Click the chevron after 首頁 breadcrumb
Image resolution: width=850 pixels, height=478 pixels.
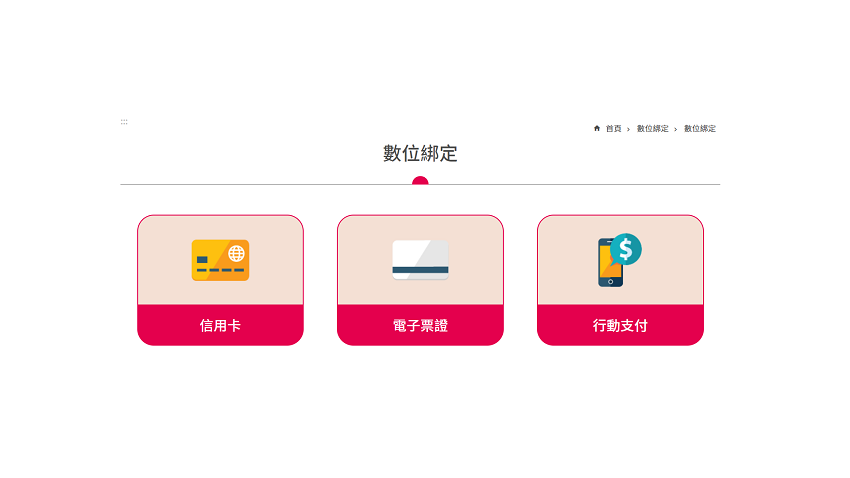pos(628,129)
